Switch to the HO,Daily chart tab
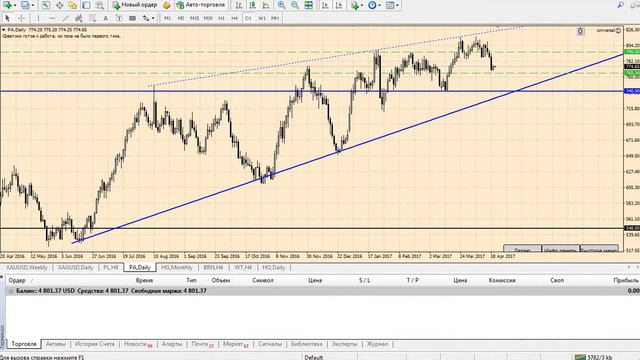This screenshot has width=640, height=360. pos(273,267)
